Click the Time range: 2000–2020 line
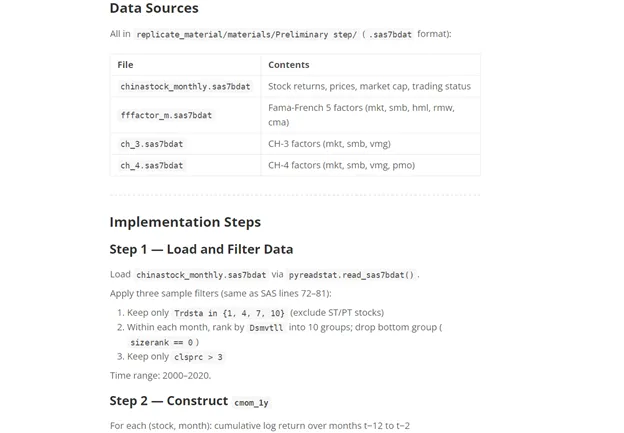The image size is (624, 433). (160, 375)
